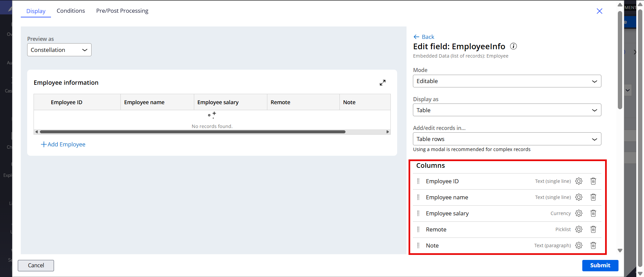Click the preview table horizontal scrollbar
The width and height of the screenshot is (644, 277).
pyautogui.click(x=193, y=132)
